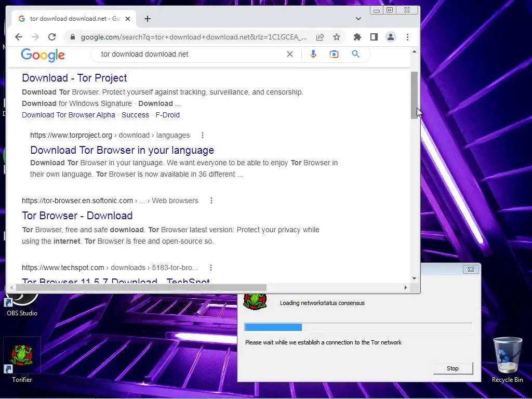532x399 pixels.
Task: Select the Recycle Bin desktop icon
Action: (508, 361)
